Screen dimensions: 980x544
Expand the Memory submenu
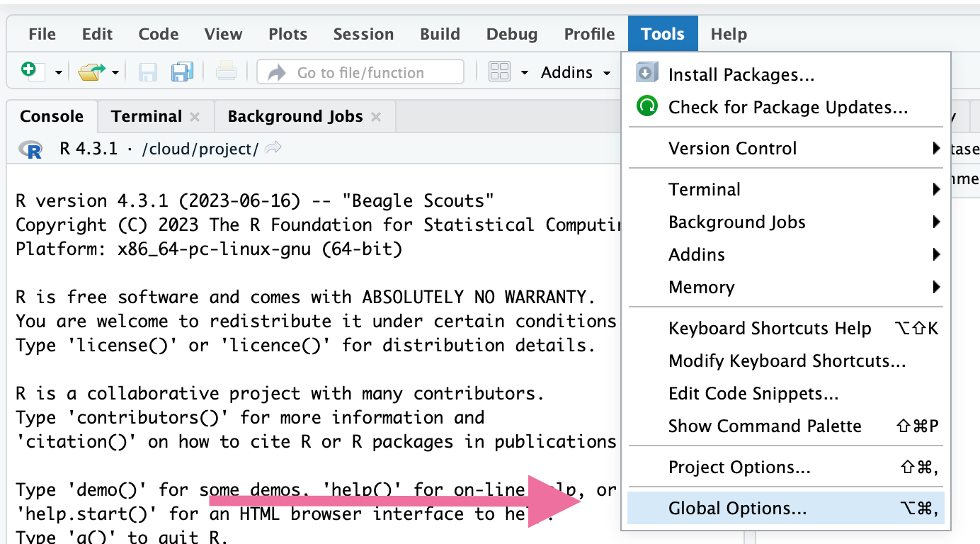click(x=786, y=287)
